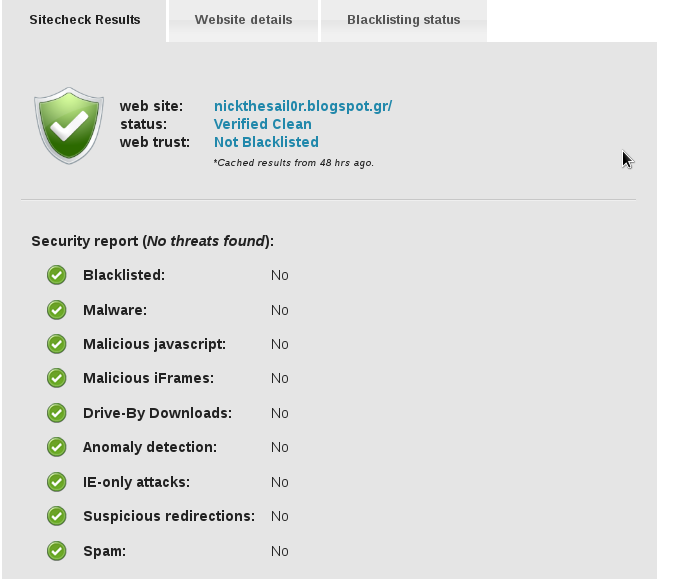Click the green check icon beside Blacklisted
The width and height of the screenshot is (680, 579).
[56, 275]
